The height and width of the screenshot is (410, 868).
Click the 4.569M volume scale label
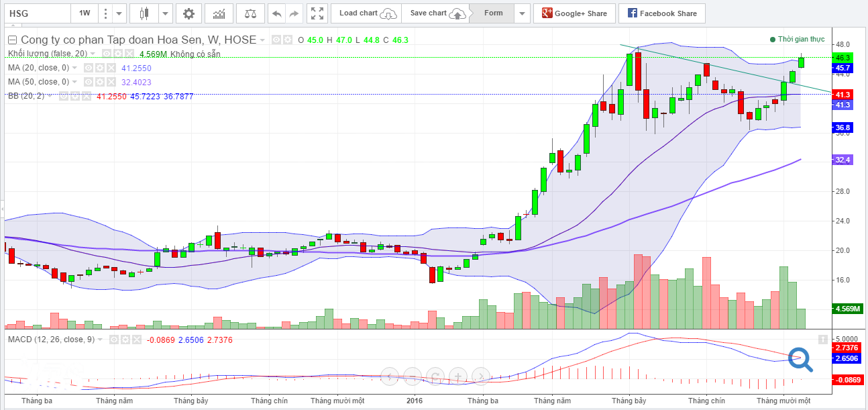pyautogui.click(x=847, y=309)
